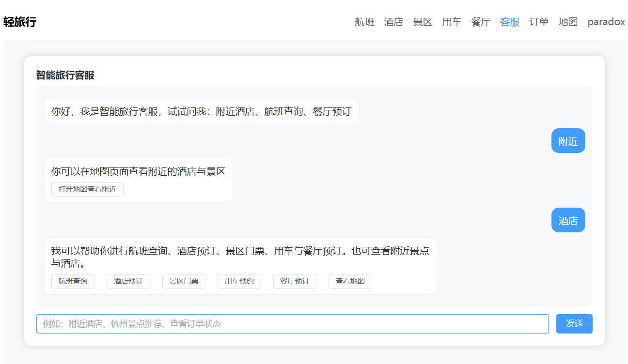Go to the 酒店 navigation tab
The image size is (628, 364).
(393, 22)
